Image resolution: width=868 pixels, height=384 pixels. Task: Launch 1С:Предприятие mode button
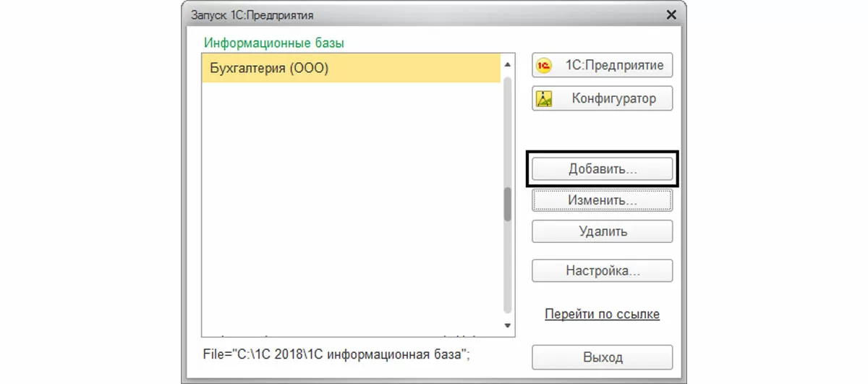coord(602,65)
